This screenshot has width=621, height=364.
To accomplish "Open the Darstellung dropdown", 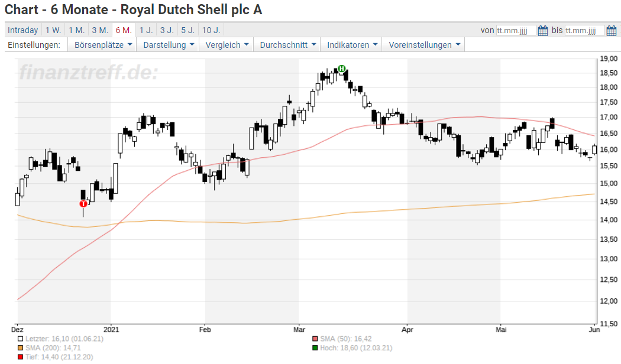I will [x=169, y=45].
